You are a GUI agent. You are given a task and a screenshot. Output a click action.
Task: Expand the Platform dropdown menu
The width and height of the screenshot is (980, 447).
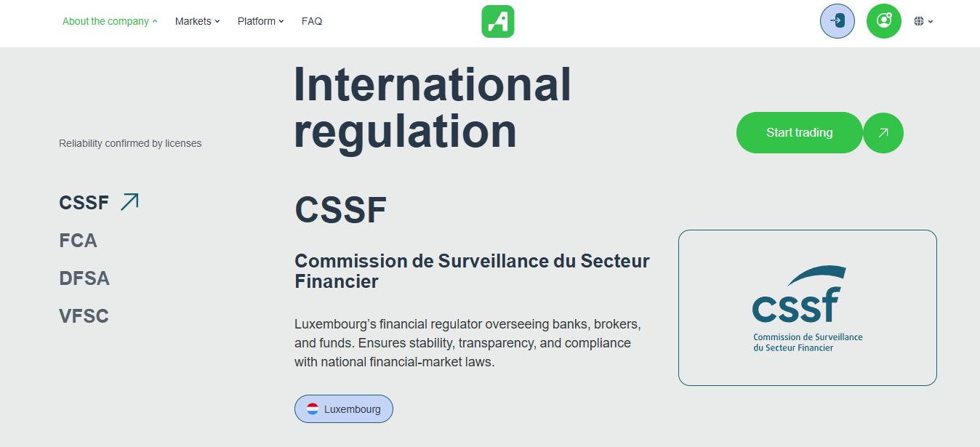pyautogui.click(x=260, y=22)
